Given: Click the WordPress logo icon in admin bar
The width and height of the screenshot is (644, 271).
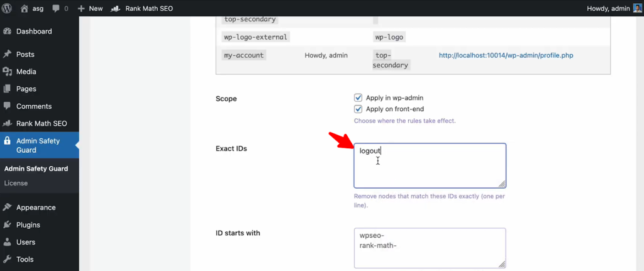Looking at the screenshot, I should pyautogui.click(x=8, y=9).
